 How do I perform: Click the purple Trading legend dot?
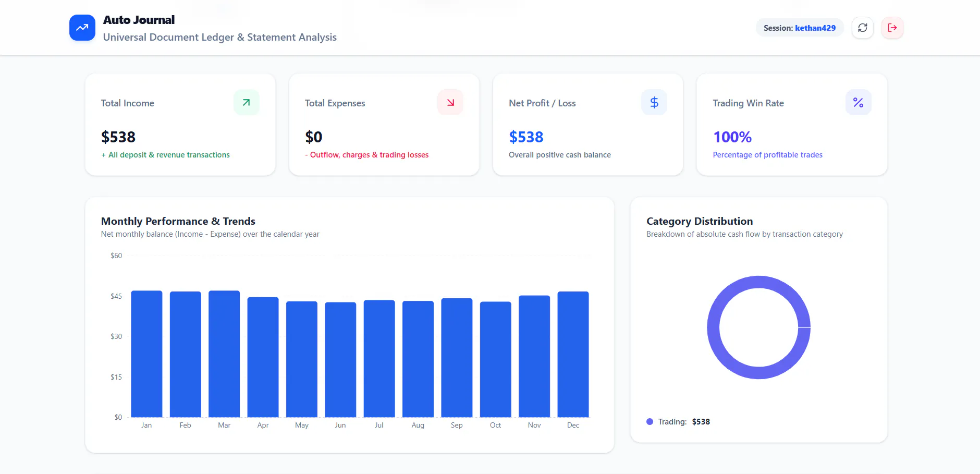650,422
